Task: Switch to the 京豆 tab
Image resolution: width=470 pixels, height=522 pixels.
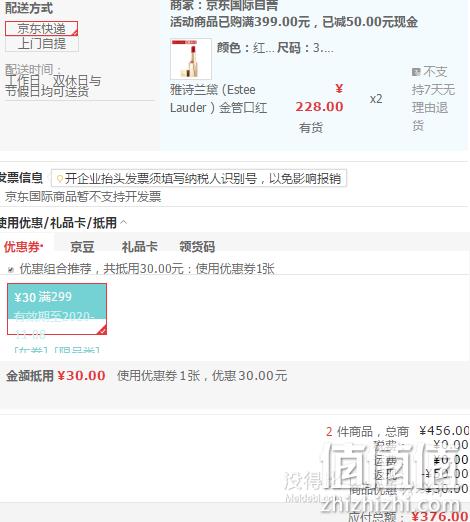Action: 82,247
